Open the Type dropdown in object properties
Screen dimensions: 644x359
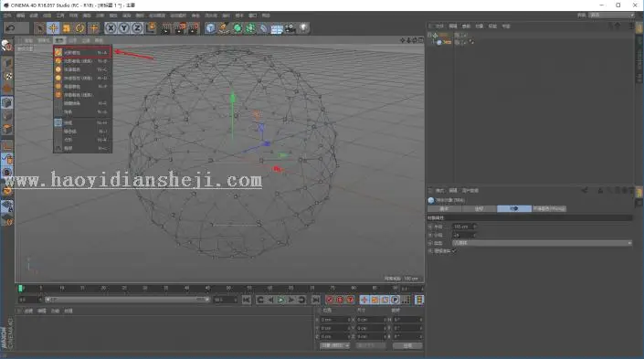coord(542,243)
